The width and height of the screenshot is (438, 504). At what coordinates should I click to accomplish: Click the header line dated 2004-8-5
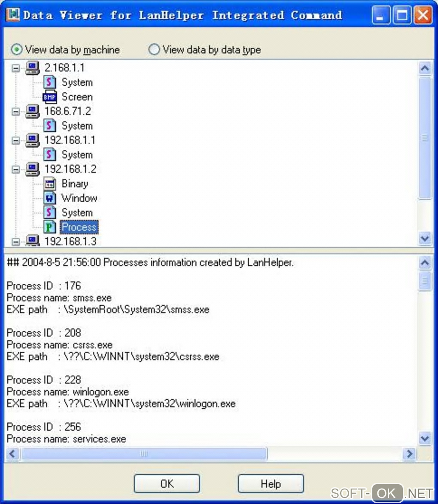(150, 262)
